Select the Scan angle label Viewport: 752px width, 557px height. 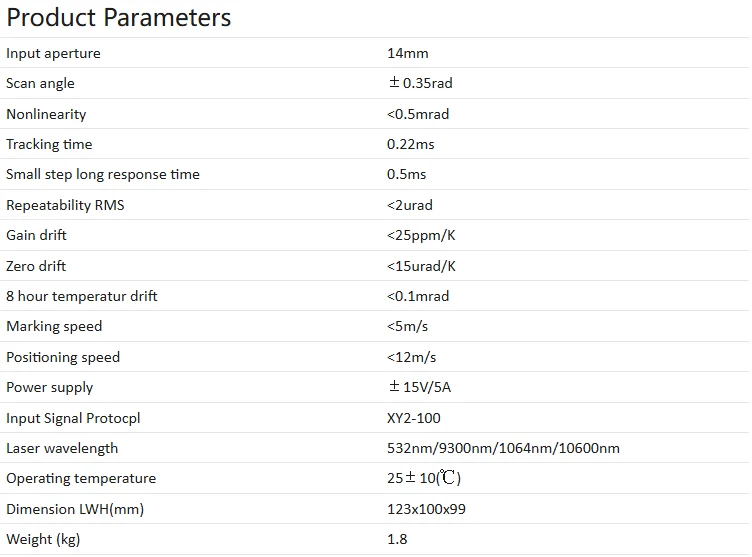40,83
